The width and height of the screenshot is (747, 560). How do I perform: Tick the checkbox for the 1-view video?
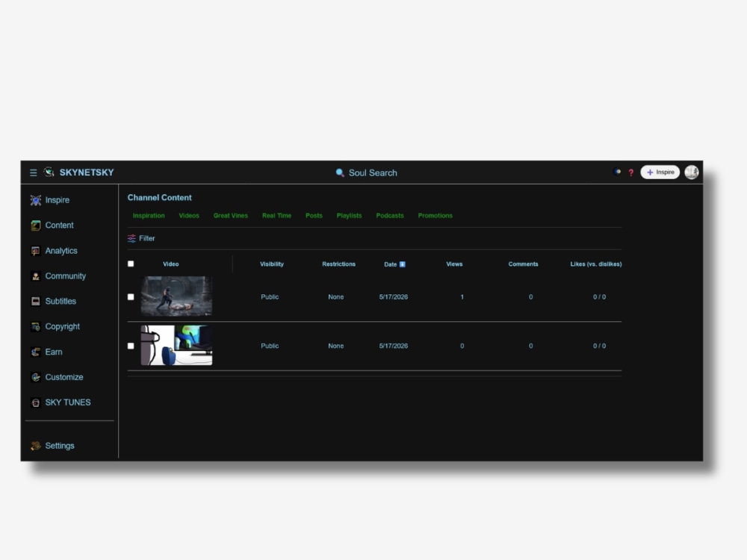[x=131, y=297]
